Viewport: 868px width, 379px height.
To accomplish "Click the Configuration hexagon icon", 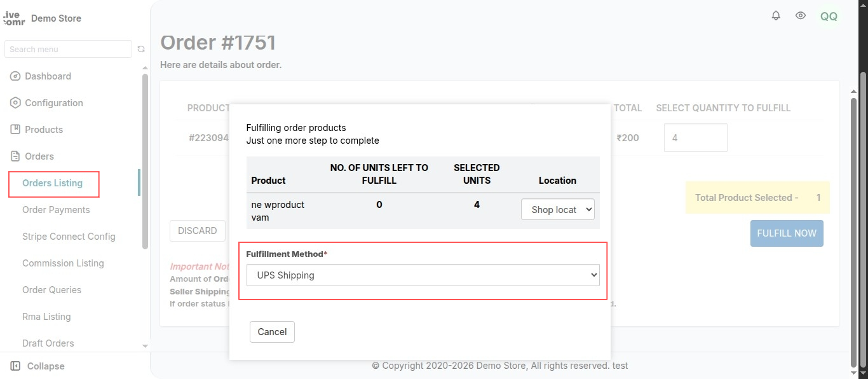I will coord(15,103).
